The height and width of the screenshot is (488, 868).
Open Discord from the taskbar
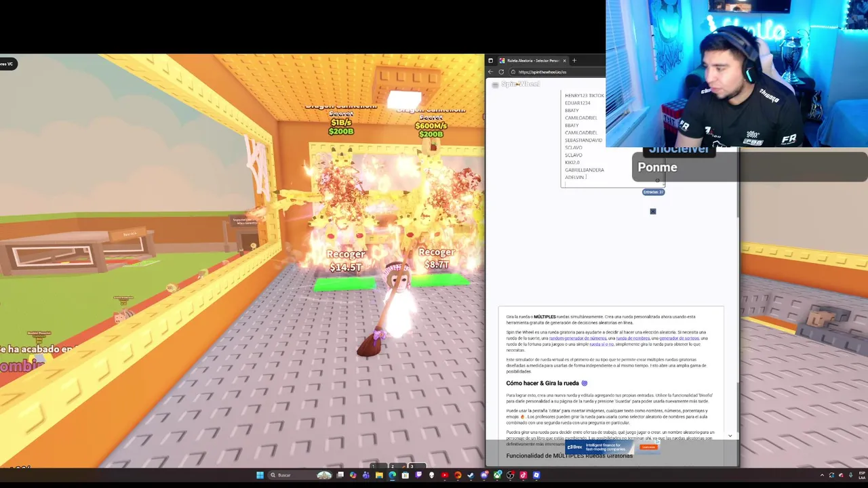[484, 475]
